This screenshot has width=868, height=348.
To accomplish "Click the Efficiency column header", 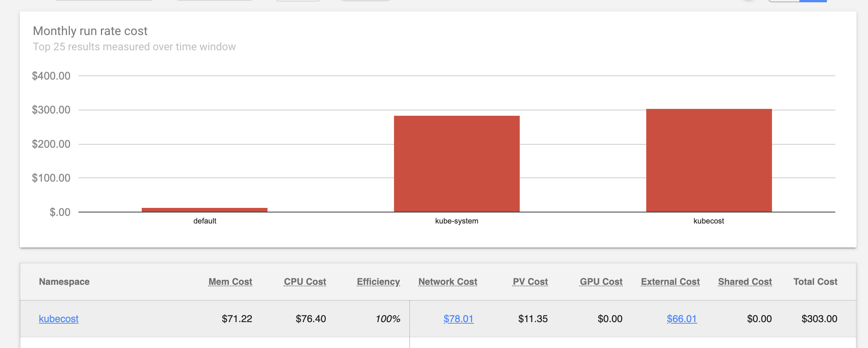I will coord(378,282).
